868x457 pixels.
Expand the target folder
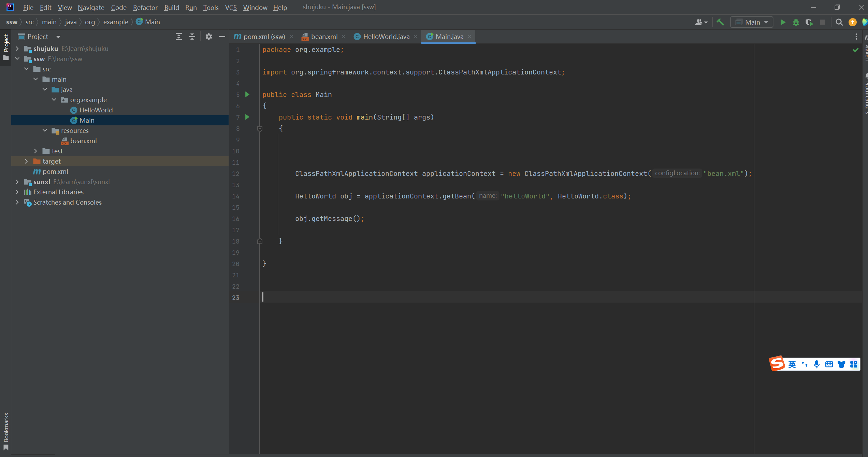coord(26,161)
